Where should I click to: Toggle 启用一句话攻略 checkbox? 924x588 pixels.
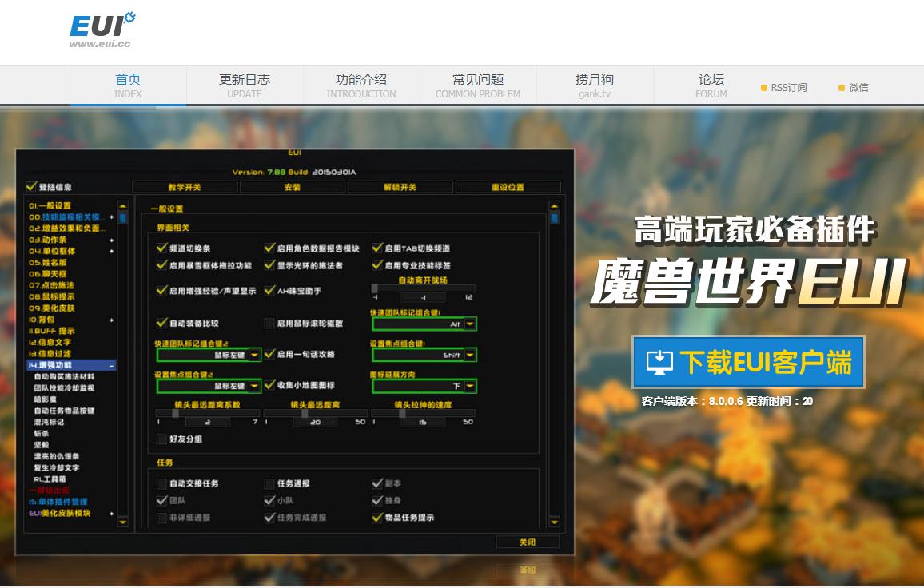click(269, 354)
